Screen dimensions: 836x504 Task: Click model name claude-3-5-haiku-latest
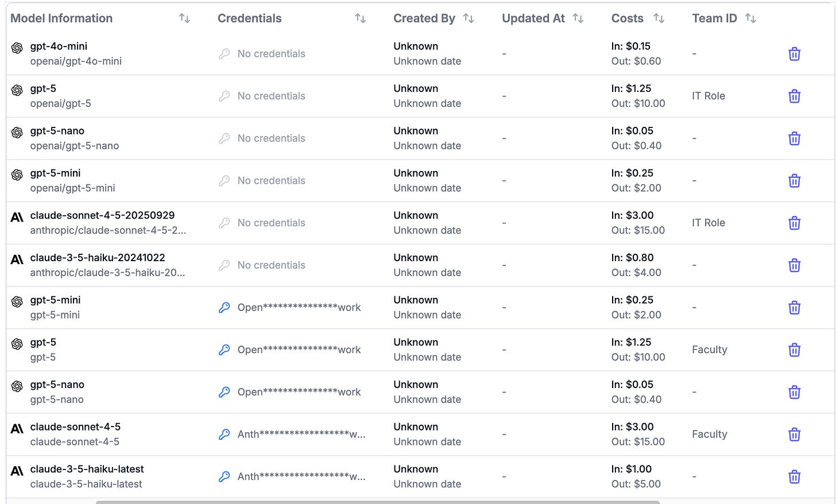click(87, 469)
